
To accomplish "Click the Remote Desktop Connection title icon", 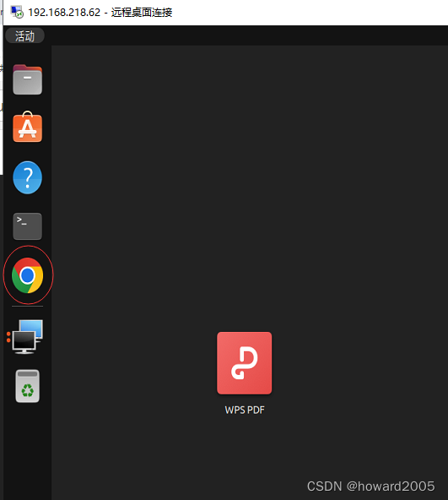I will coord(17,12).
